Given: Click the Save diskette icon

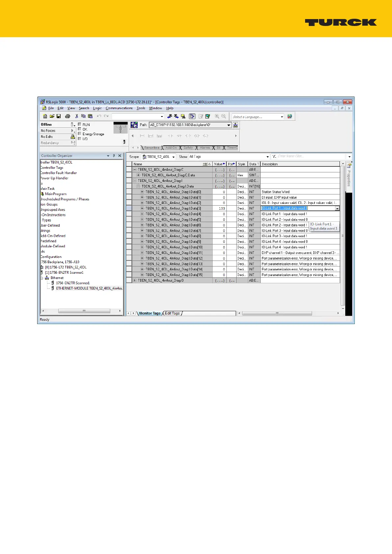Looking at the screenshot, I should tap(59, 116).
